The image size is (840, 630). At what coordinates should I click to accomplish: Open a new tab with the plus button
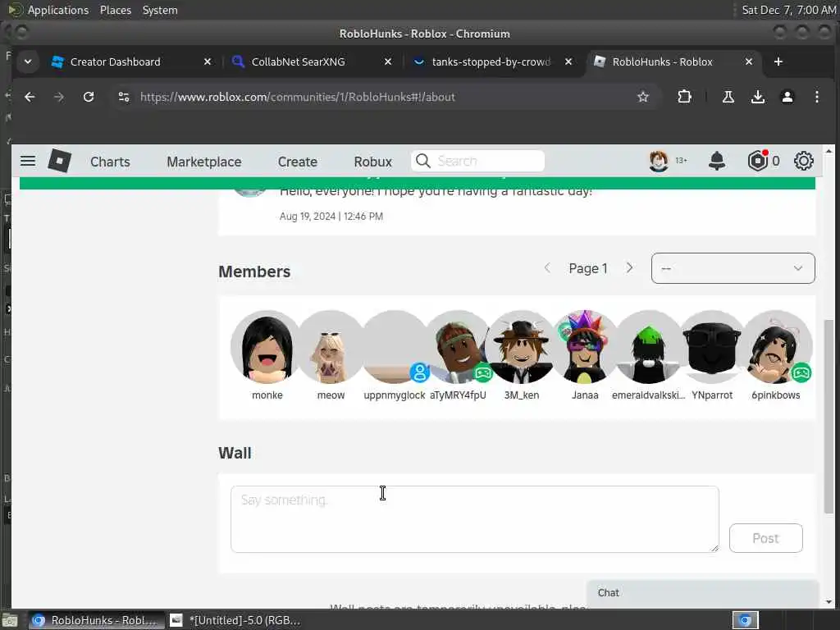(778, 62)
